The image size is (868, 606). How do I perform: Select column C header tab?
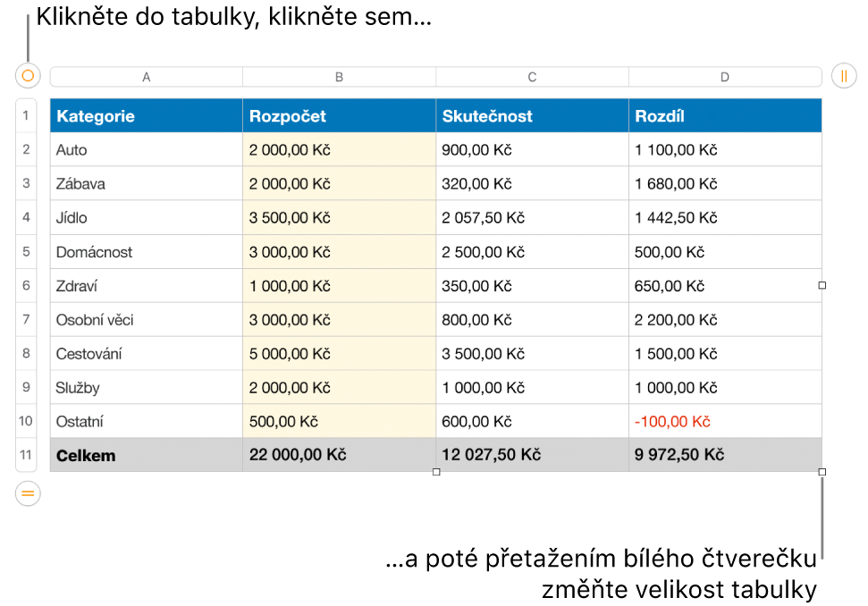click(x=532, y=77)
